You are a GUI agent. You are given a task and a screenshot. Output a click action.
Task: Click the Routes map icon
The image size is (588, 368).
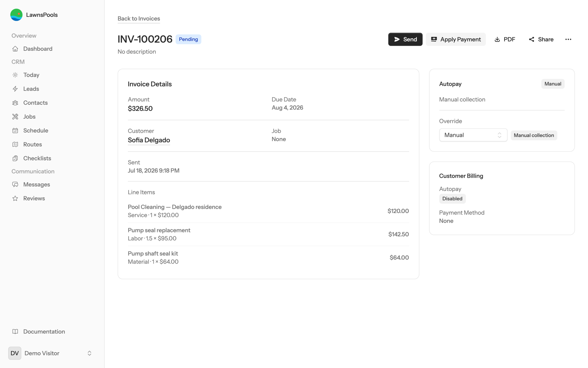click(x=15, y=144)
